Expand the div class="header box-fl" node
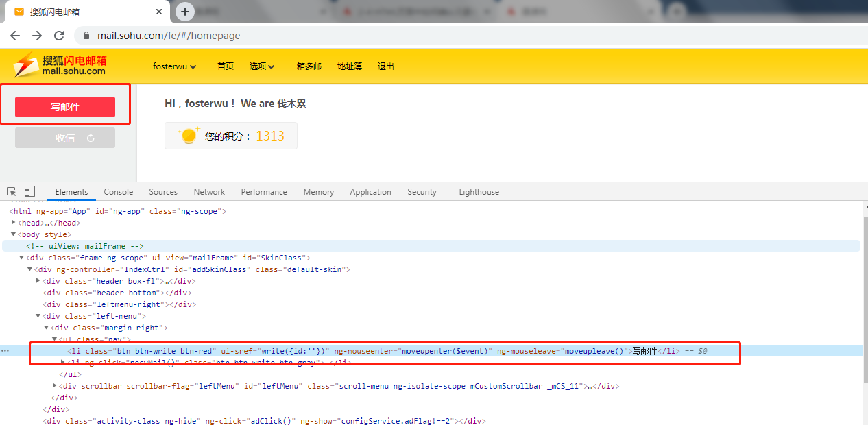Image resolution: width=868 pixels, height=425 pixels. (38, 281)
